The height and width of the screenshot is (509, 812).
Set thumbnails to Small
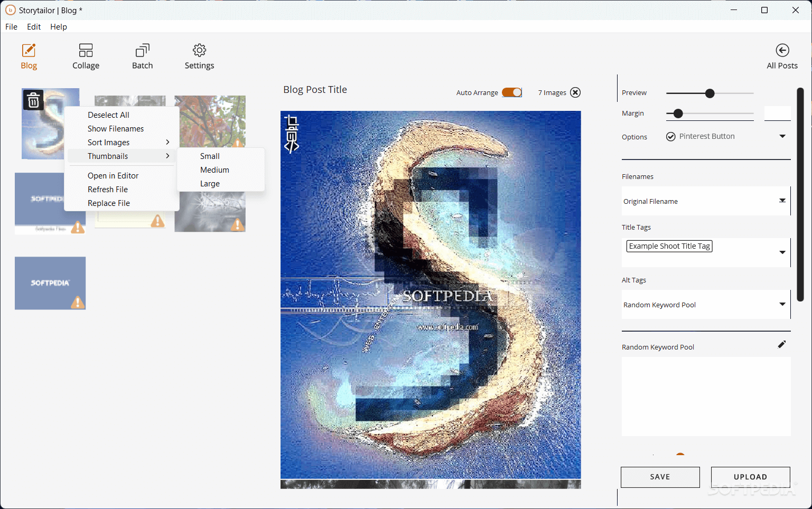pyautogui.click(x=221, y=156)
